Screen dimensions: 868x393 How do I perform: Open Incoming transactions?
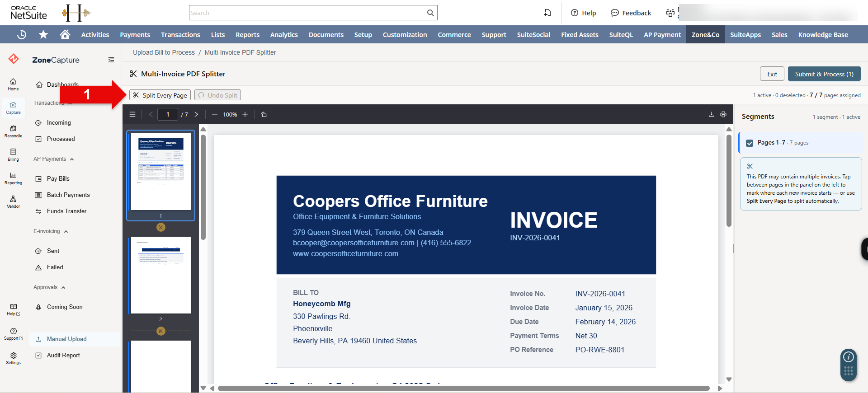click(x=59, y=123)
